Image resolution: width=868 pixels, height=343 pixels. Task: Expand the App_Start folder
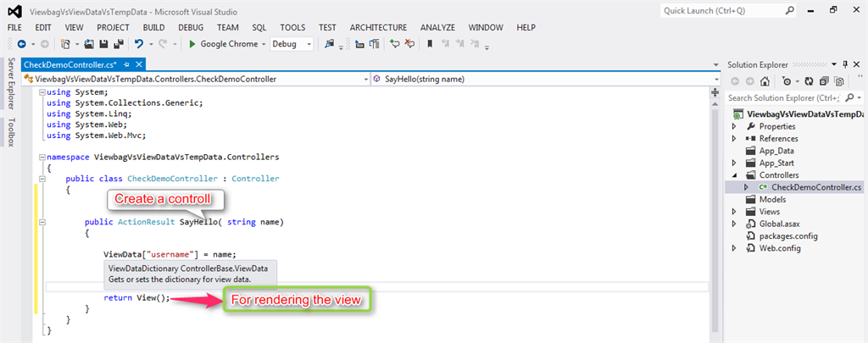734,163
